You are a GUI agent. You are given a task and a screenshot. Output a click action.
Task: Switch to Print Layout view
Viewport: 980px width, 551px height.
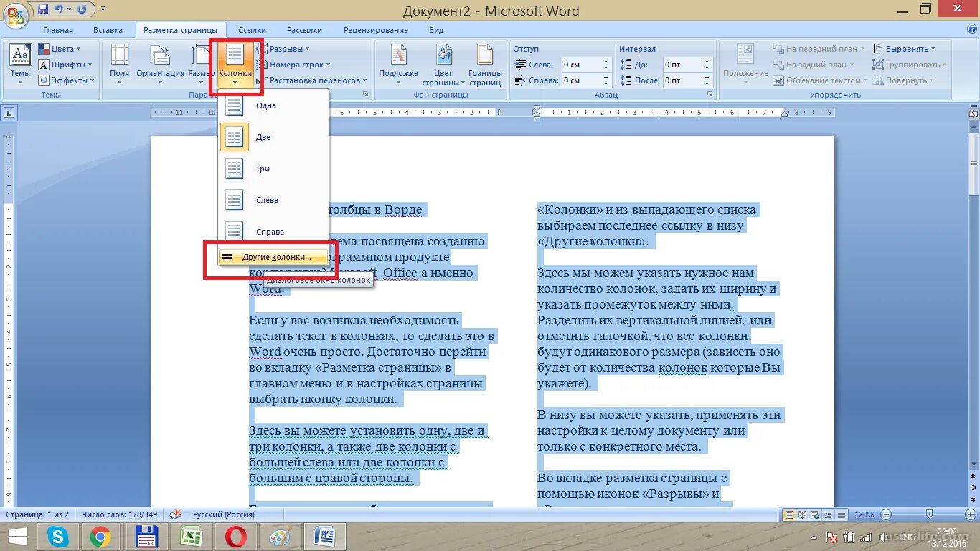(x=789, y=514)
